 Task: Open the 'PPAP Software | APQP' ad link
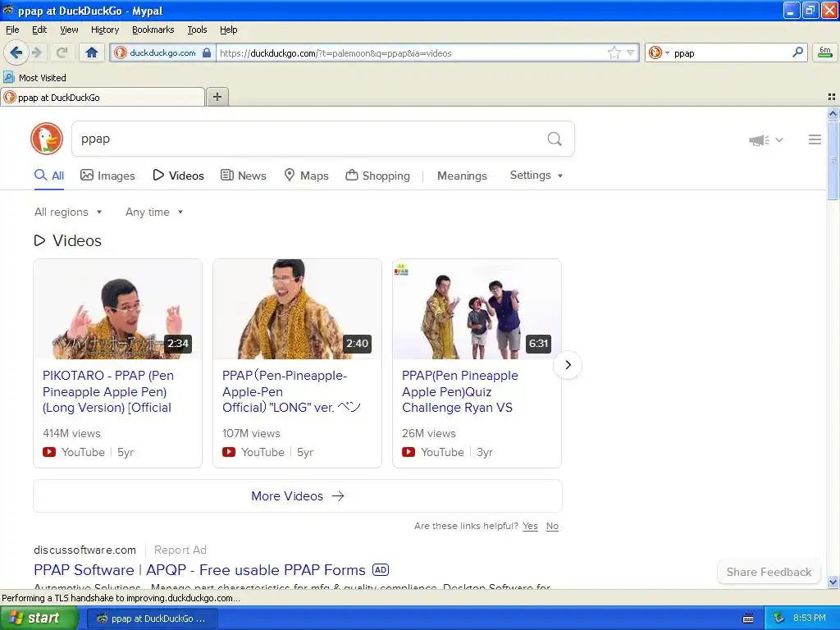200,570
